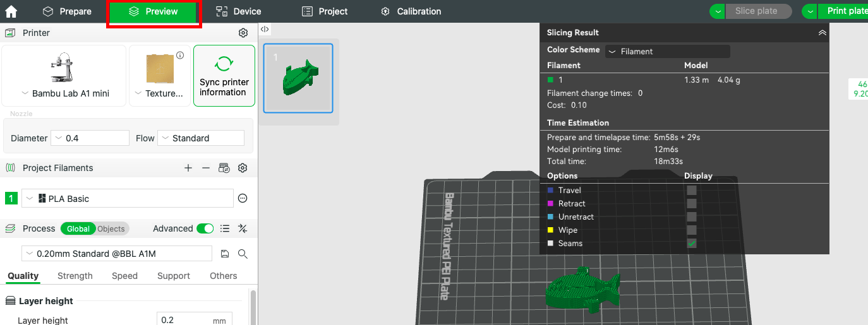Click the Layer height value field
The width and height of the screenshot is (868, 325).
195,320
